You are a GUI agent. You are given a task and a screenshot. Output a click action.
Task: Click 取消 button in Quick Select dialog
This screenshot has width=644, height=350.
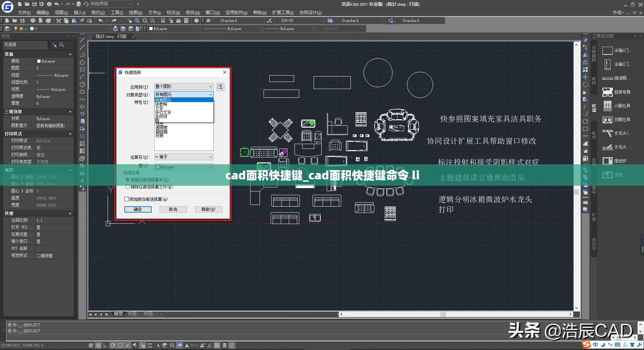click(x=173, y=209)
